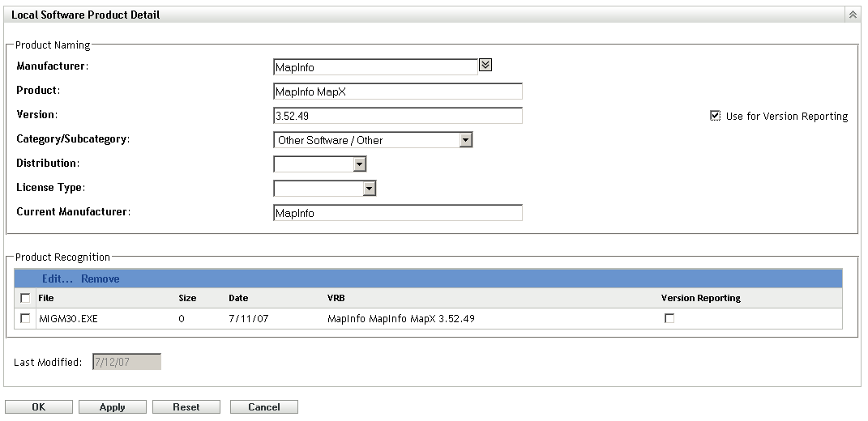Toggle Use for Version Reporting checkbox
Viewport: 868px width, 421px height.
[715, 116]
